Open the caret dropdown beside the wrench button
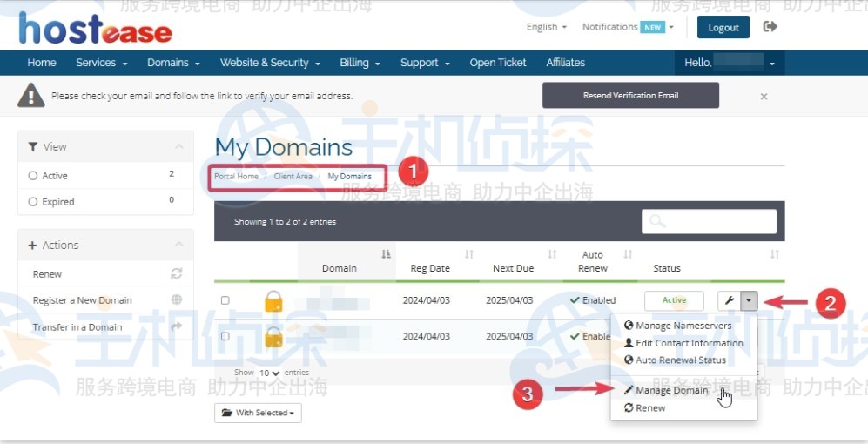The height and width of the screenshot is (444, 868). point(750,300)
